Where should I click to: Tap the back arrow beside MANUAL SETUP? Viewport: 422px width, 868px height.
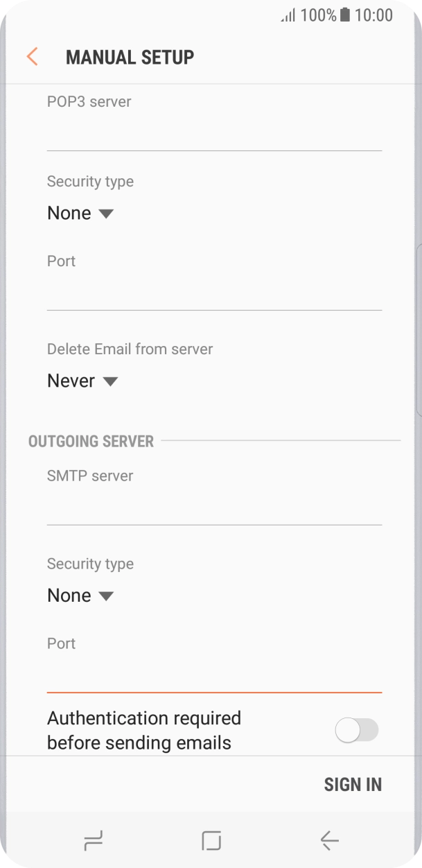coord(32,56)
